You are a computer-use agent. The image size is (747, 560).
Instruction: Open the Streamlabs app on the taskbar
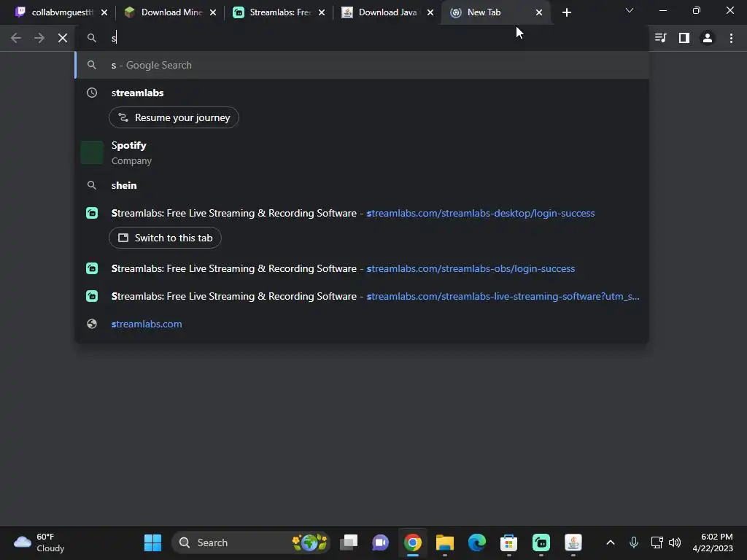[541, 542]
